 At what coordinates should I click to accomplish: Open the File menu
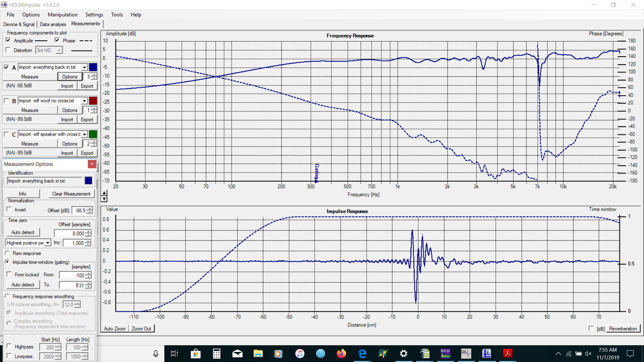click(10, 14)
